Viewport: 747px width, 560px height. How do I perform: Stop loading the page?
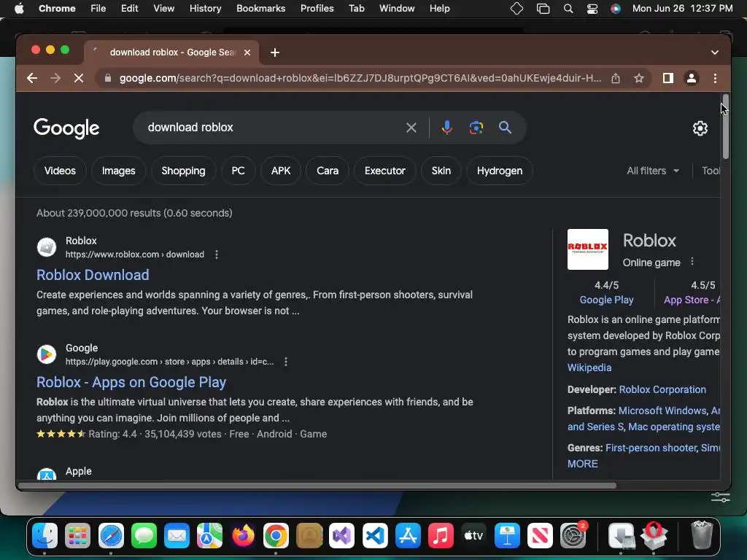(x=79, y=78)
